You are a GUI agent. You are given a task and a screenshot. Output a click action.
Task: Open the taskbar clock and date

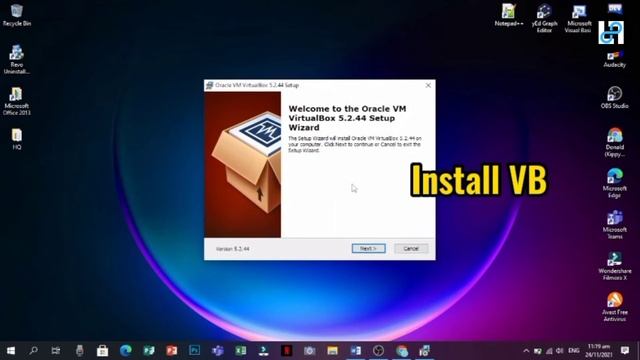point(598,351)
